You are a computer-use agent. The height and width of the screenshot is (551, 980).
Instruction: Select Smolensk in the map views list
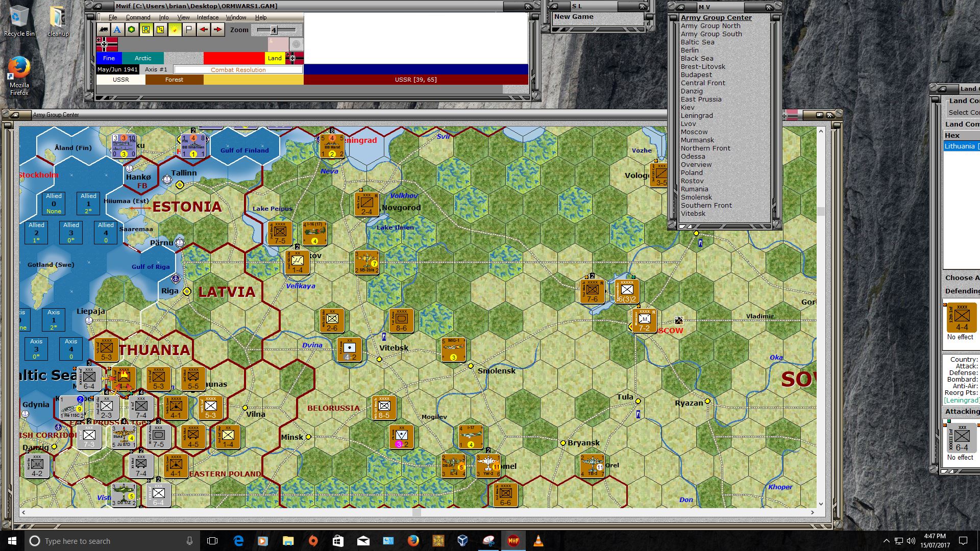(x=696, y=197)
